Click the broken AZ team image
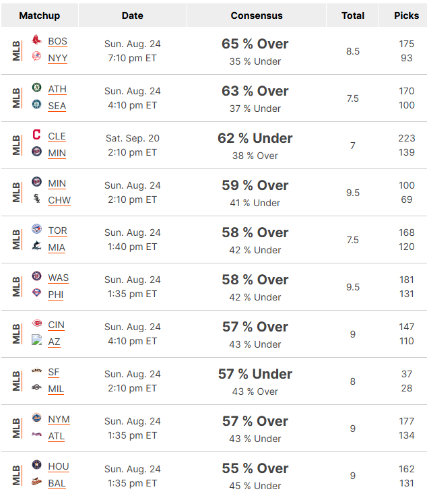Screen dimensions: 427x504 click(x=36, y=340)
